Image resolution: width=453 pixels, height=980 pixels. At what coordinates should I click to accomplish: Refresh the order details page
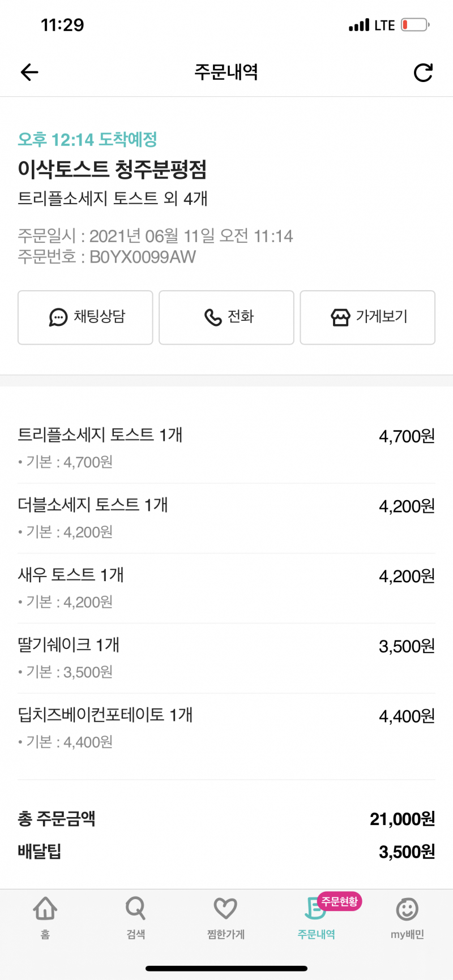pos(423,72)
